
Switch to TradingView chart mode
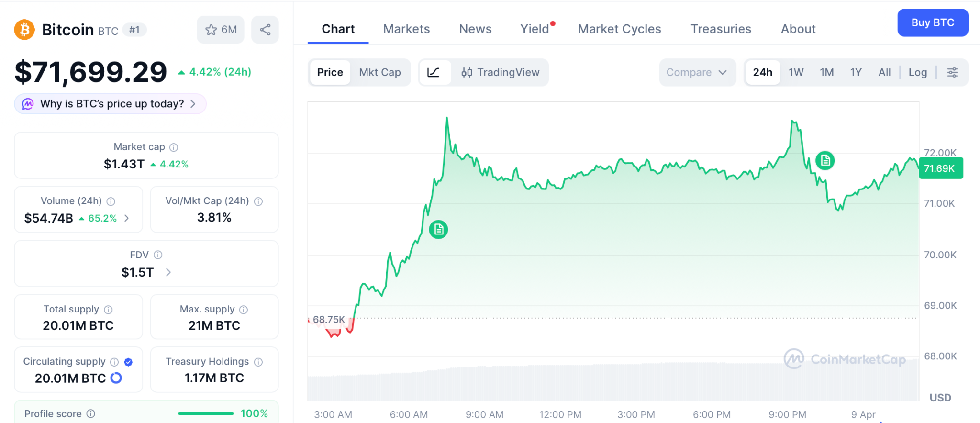click(500, 73)
